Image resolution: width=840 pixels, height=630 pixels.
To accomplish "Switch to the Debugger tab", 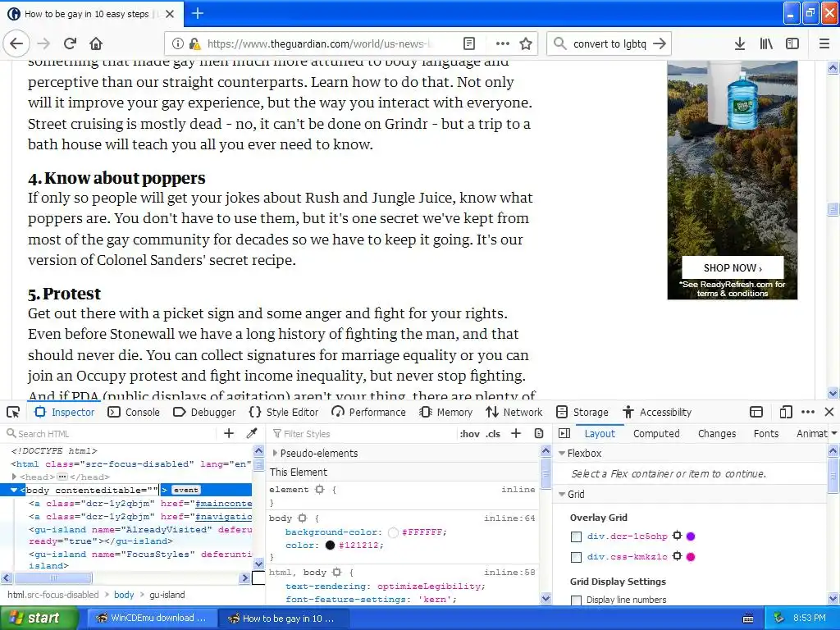I will 204,412.
